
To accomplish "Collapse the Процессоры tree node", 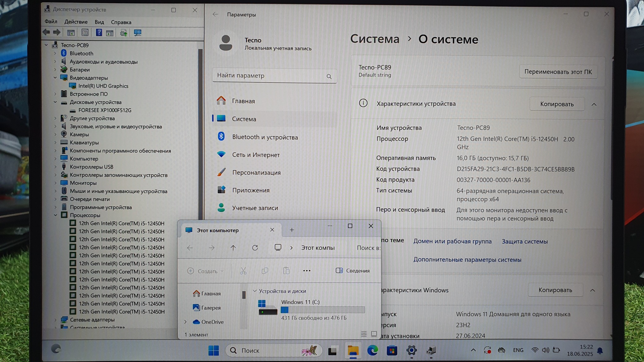I will [56, 215].
